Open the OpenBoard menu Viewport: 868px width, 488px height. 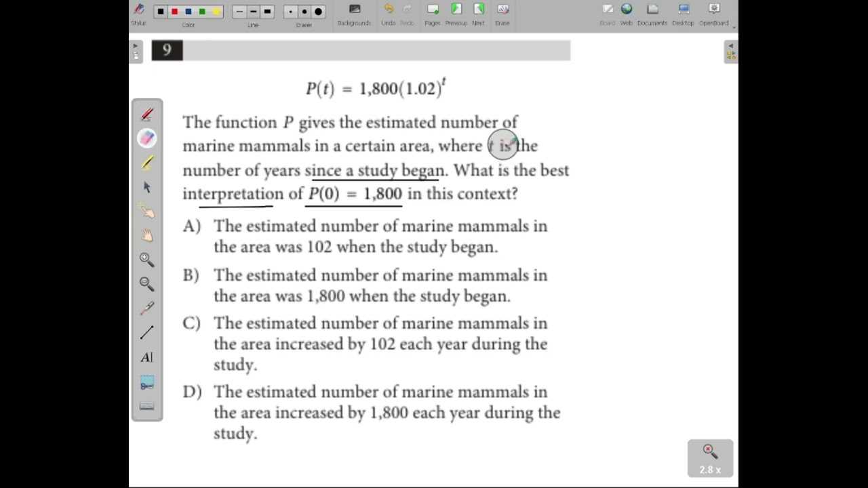point(714,14)
